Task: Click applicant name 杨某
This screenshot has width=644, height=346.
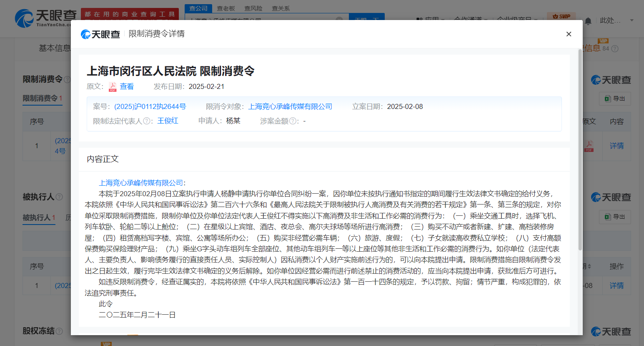Action: [x=233, y=121]
